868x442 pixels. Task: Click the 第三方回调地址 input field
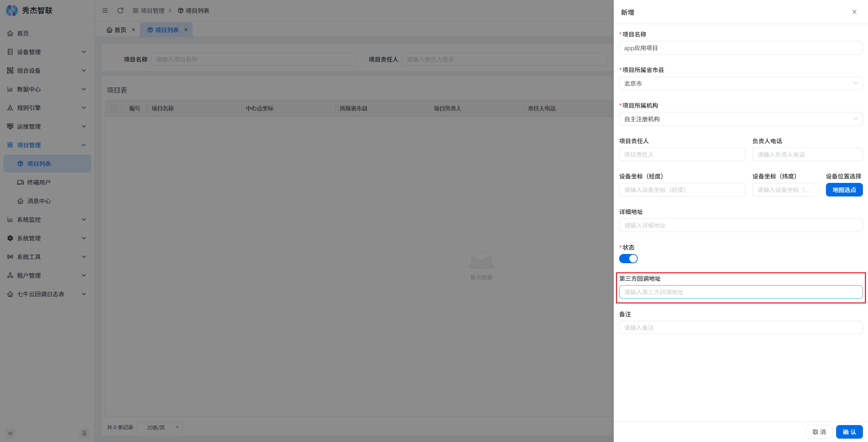pyautogui.click(x=741, y=292)
